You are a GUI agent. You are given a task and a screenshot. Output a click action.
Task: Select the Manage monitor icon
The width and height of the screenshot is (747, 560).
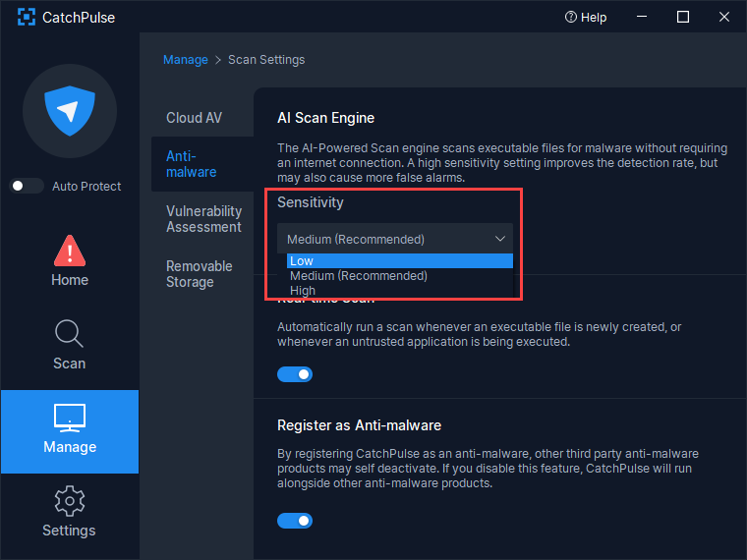[70, 418]
